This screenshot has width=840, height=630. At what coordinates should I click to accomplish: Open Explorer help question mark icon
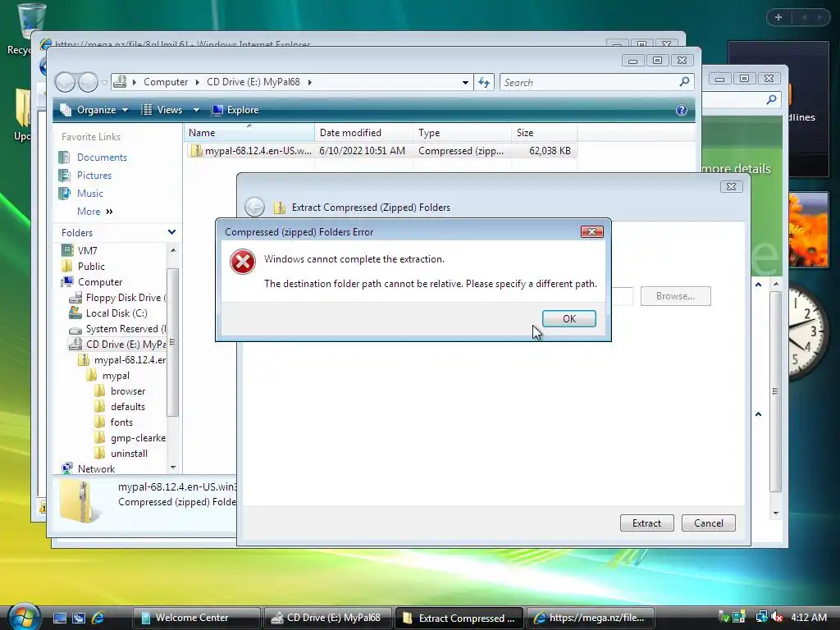click(x=682, y=110)
